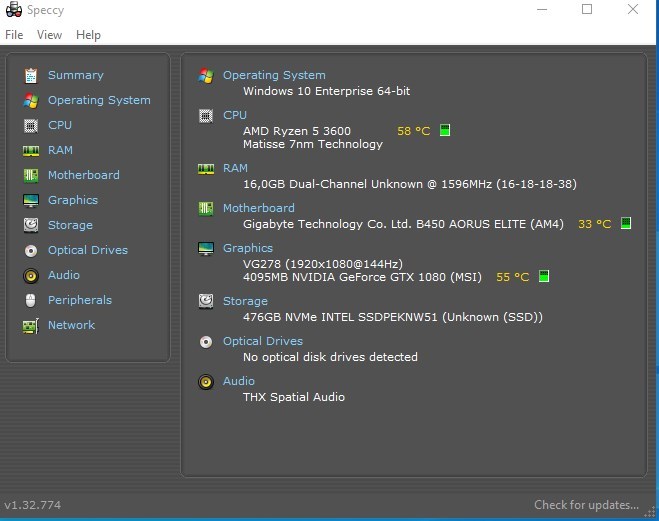Click the Audio speaker icon in sidebar

[x=31, y=275]
